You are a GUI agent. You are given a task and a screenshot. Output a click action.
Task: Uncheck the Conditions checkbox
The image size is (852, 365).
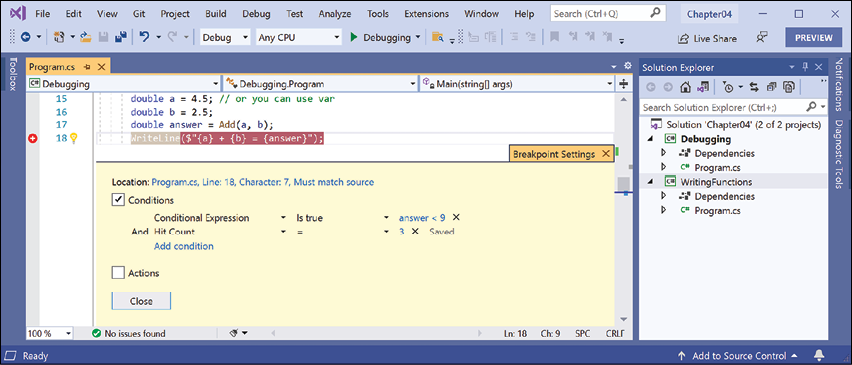(118, 200)
